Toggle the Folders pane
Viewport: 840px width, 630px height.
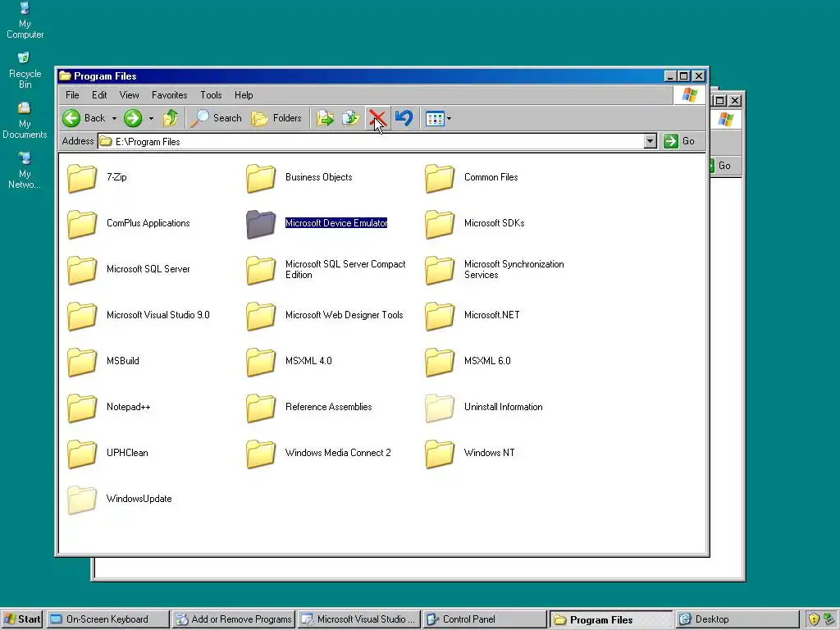[x=276, y=118]
